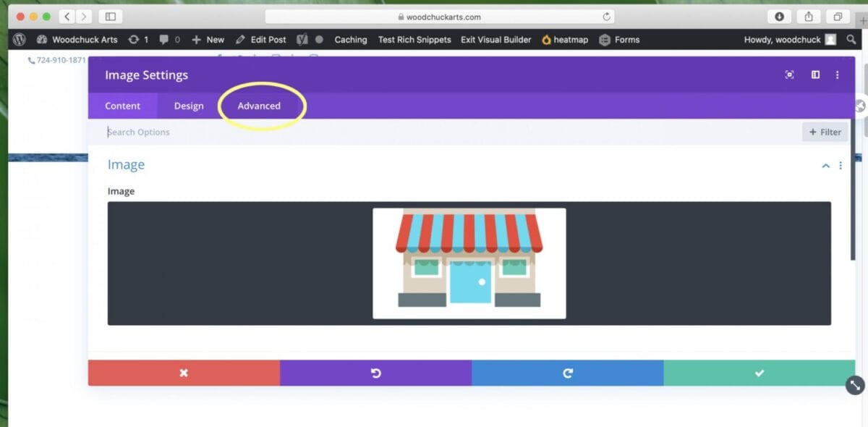
Task: Toggle the sidebar snap layout icon
Action: coord(815,75)
